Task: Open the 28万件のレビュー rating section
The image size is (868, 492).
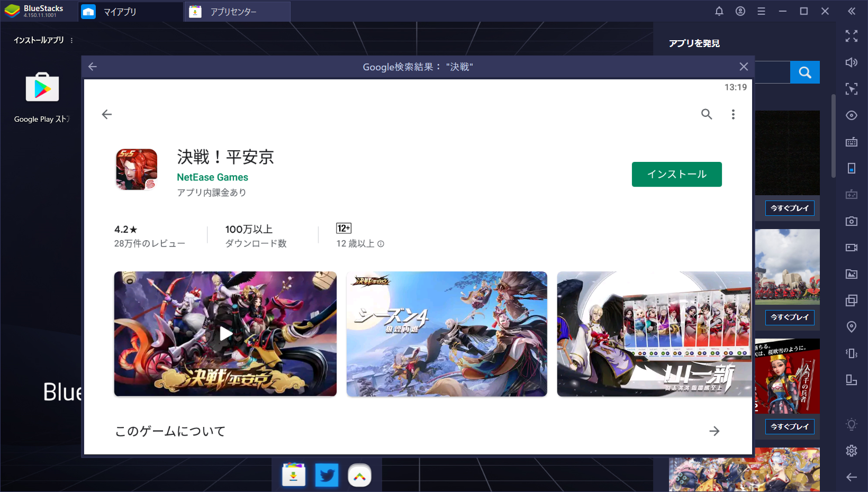Action: point(150,236)
